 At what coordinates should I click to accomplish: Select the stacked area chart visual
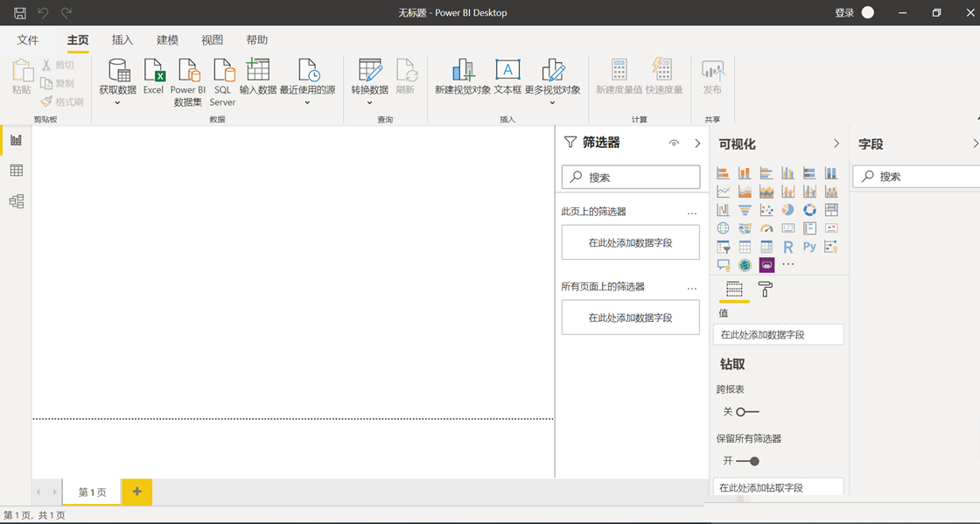pyautogui.click(x=766, y=192)
